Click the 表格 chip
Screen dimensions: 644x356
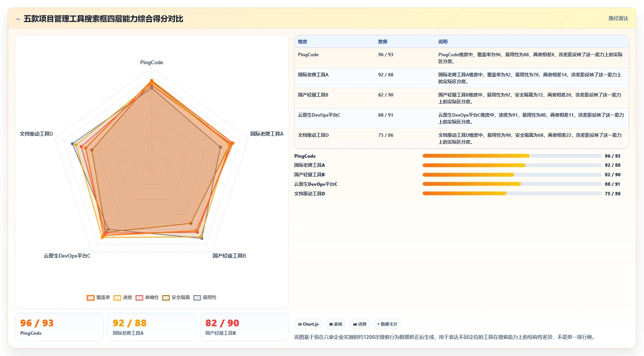(x=336, y=324)
